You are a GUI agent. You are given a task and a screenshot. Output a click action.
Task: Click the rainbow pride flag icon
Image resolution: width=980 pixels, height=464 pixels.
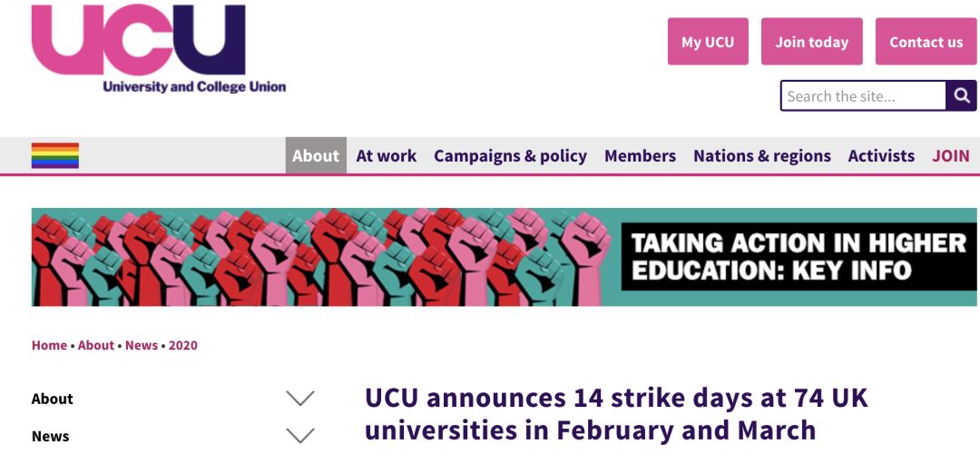(x=55, y=155)
